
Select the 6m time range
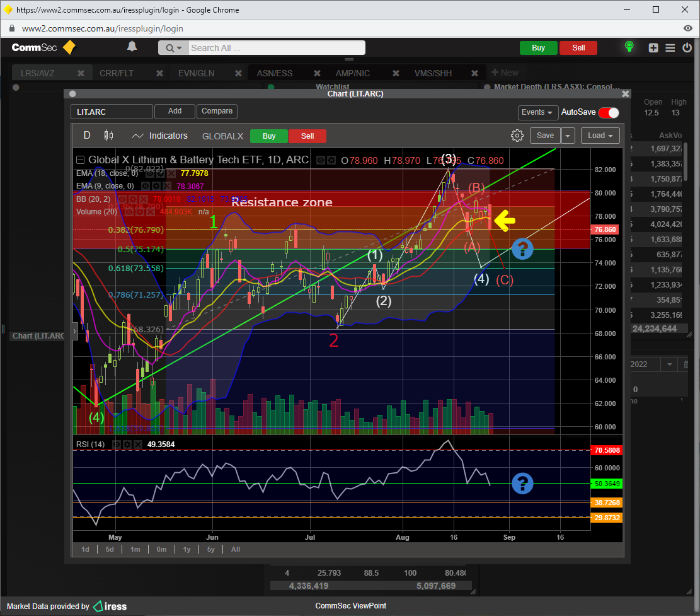tap(161, 549)
